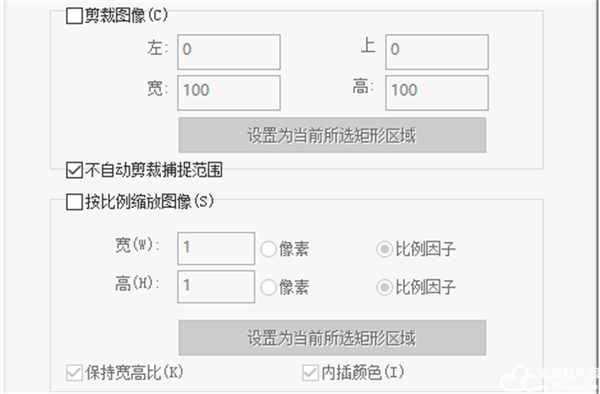This screenshot has width=600, height=394.
Task: Click 设置为当前所选矩形区域 button under scale section
Action: (332, 338)
